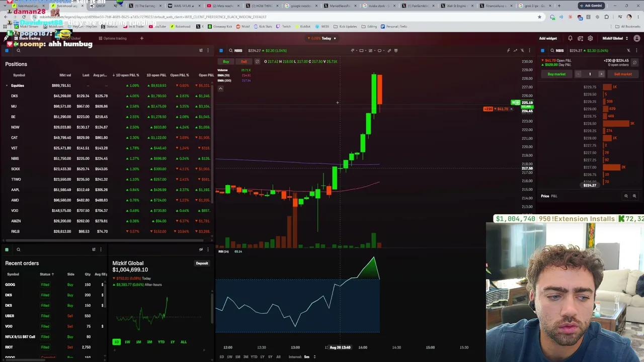
Task: Select the ALL range in account chart
Action: click(x=183, y=342)
